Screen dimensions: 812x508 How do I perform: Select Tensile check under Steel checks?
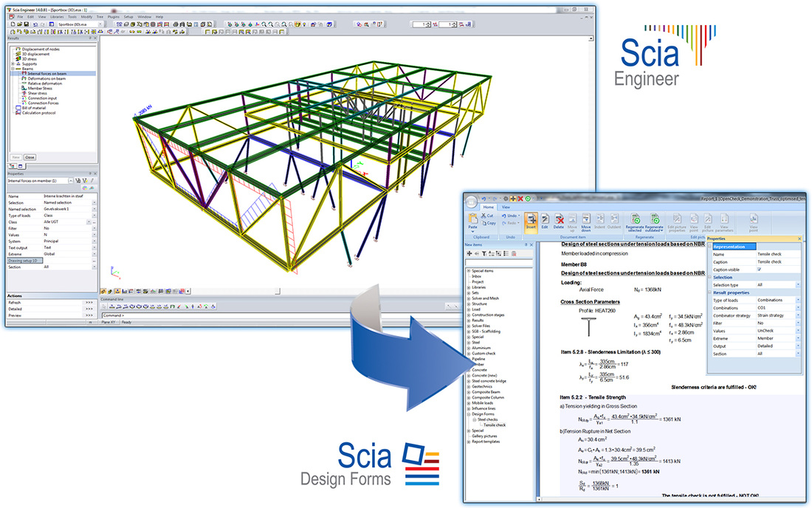[495, 425]
